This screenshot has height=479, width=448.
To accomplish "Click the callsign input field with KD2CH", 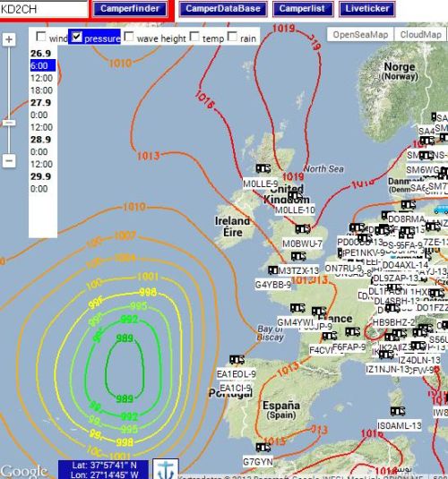I will point(43,9).
